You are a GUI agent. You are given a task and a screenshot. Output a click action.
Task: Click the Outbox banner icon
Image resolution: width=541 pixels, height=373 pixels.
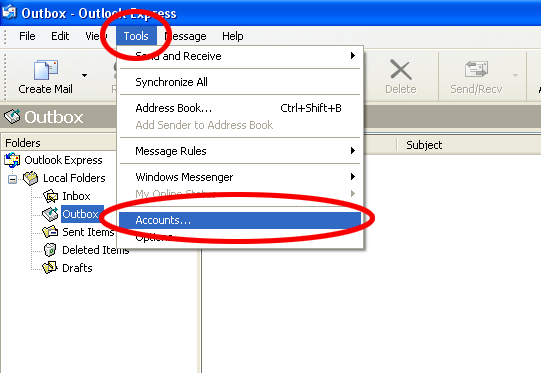point(12,117)
